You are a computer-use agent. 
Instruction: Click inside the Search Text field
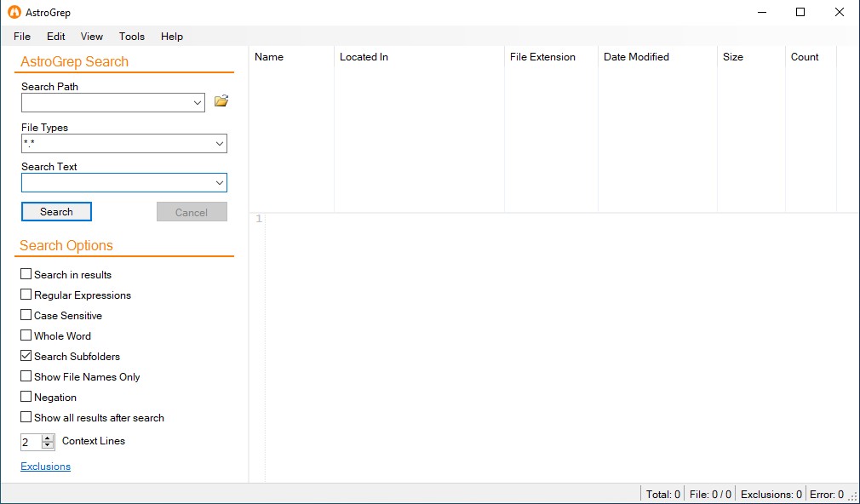pyautogui.click(x=118, y=183)
